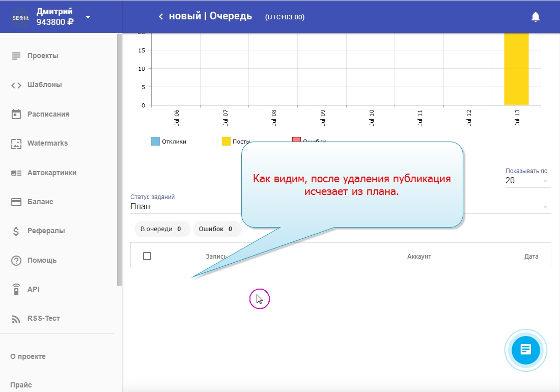Open the Помощь menu item

[x=42, y=260]
